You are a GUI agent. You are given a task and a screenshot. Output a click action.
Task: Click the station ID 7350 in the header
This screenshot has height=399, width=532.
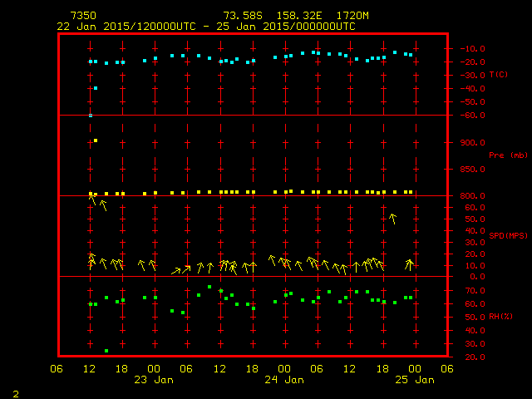point(83,16)
